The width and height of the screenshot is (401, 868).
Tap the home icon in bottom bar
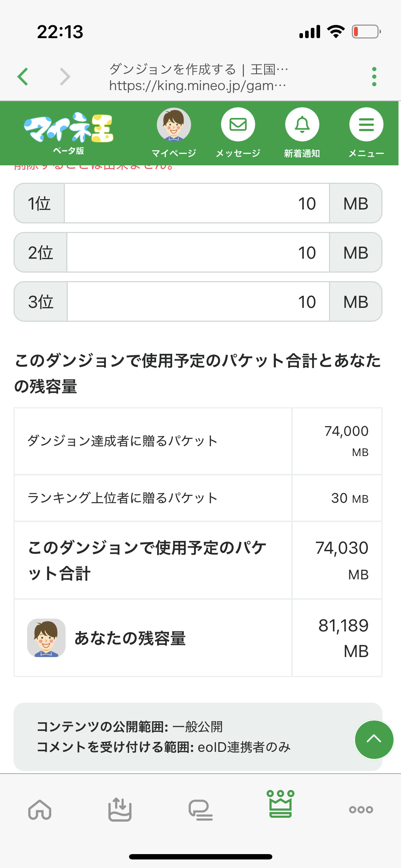pos(40,810)
